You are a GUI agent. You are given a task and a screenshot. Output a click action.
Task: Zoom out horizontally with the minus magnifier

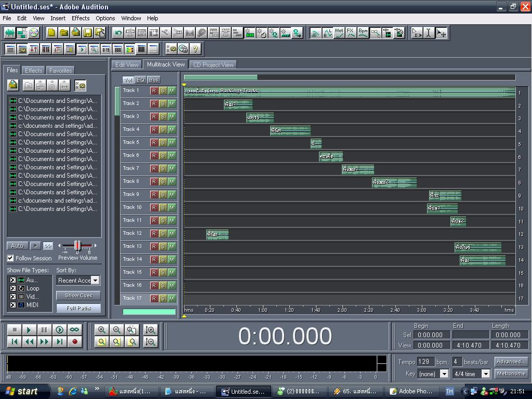coord(117,330)
